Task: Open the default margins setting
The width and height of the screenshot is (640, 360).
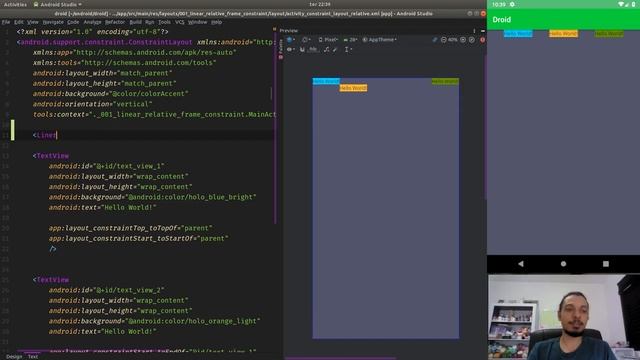Action: [313, 49]
